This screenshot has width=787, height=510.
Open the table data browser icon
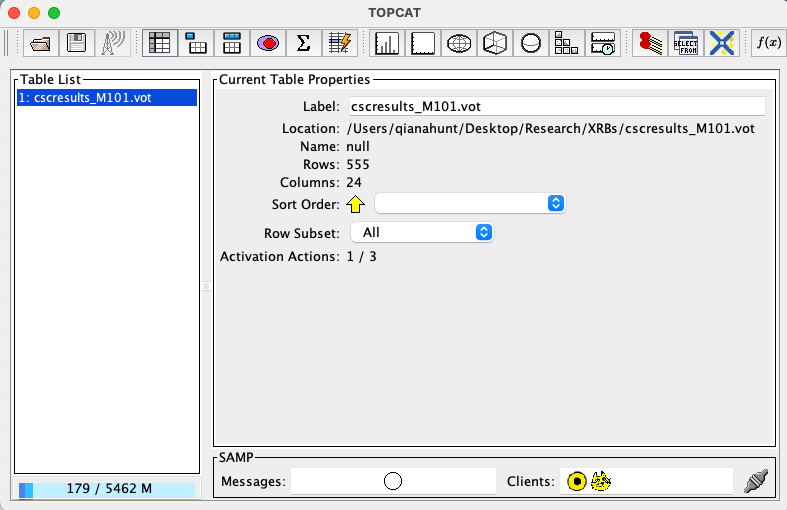pyautogui.click(x=160, y=44)
